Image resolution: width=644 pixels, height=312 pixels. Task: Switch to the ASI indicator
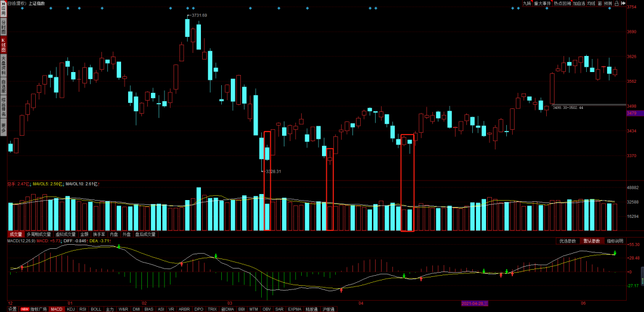pos(161,309)
